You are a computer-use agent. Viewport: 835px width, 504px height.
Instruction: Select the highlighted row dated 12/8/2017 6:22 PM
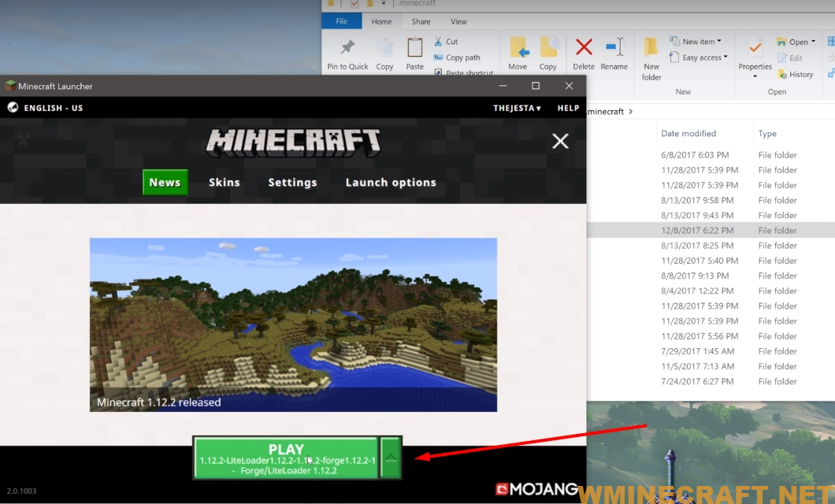click(x=711, y=231)
